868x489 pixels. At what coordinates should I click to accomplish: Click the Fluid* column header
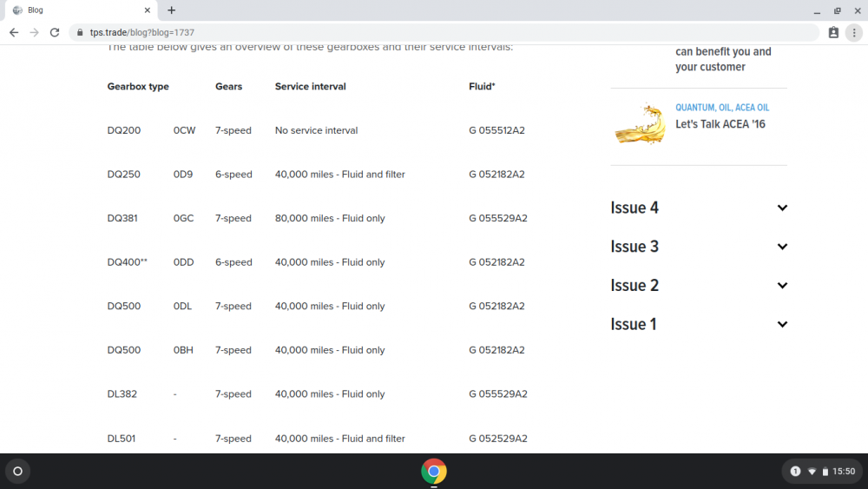click(482, 86)
